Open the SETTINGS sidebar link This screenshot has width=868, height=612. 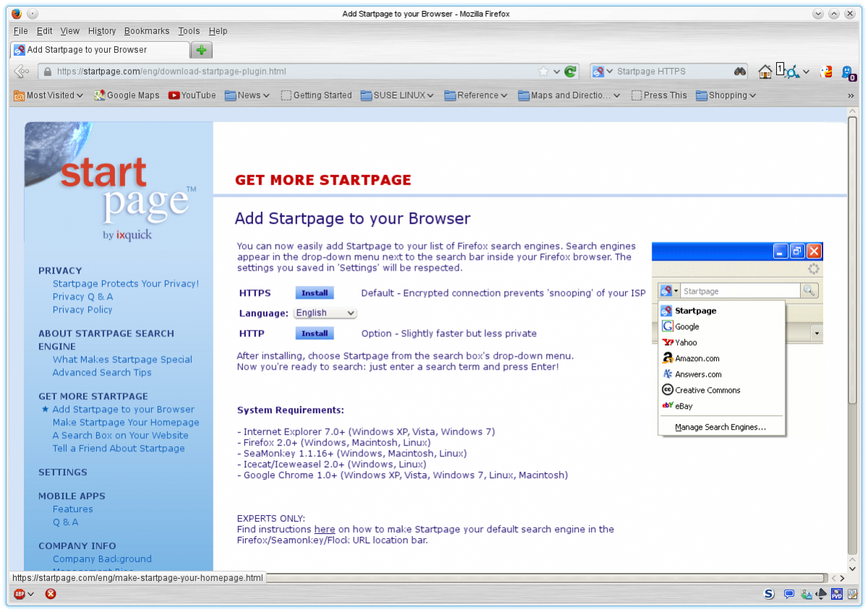[x=63, y=472]
